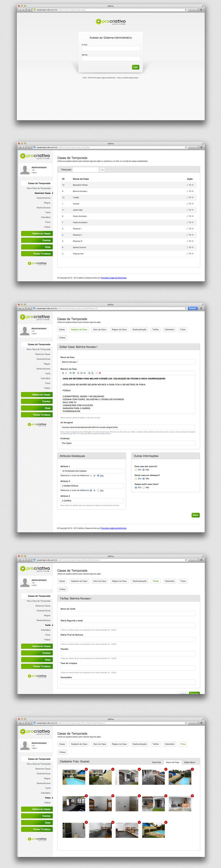Choose Sim for 'Essa casa tem piscina?'

(136, 470)
